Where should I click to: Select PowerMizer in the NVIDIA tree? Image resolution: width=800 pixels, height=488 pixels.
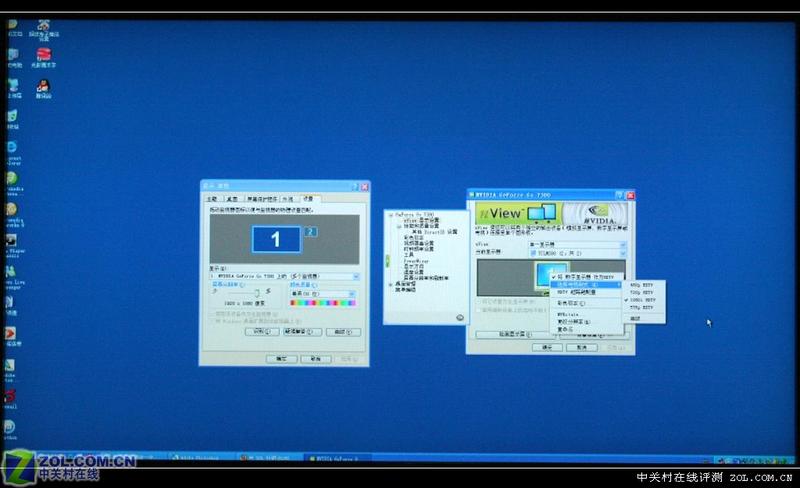pyautogui.click(x=416, y=261)
